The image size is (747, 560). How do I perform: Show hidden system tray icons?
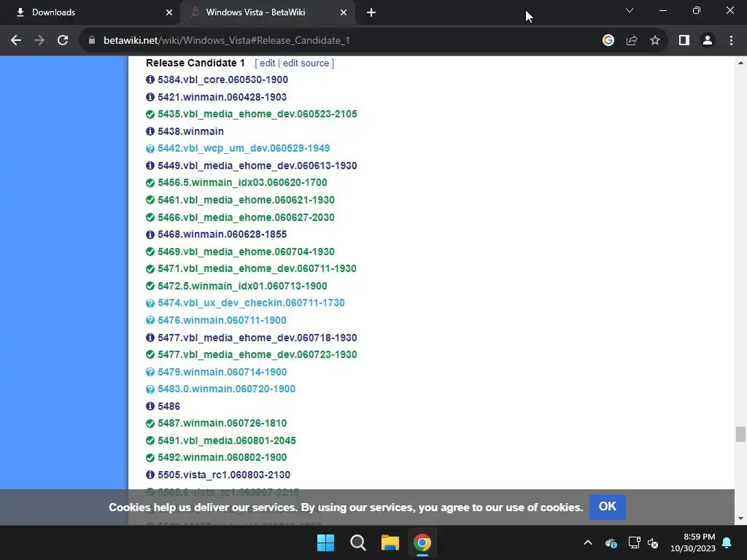(588, 542)
